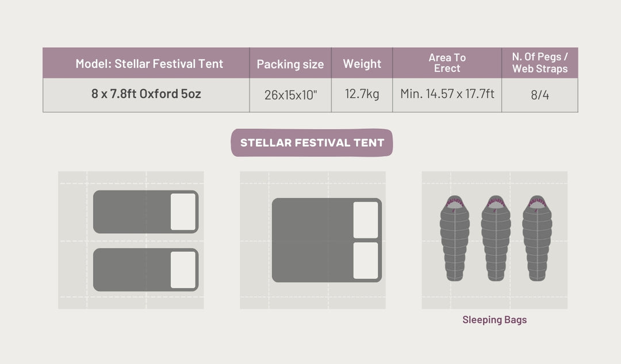Select the Model: Stellar Festival Tent header
Image resolution: width=621 pixels, height=364 pixels.
tap(149, 63)
